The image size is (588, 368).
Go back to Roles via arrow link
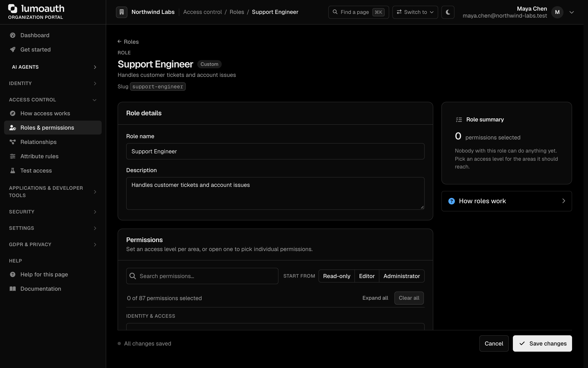(x=128, y=42)
